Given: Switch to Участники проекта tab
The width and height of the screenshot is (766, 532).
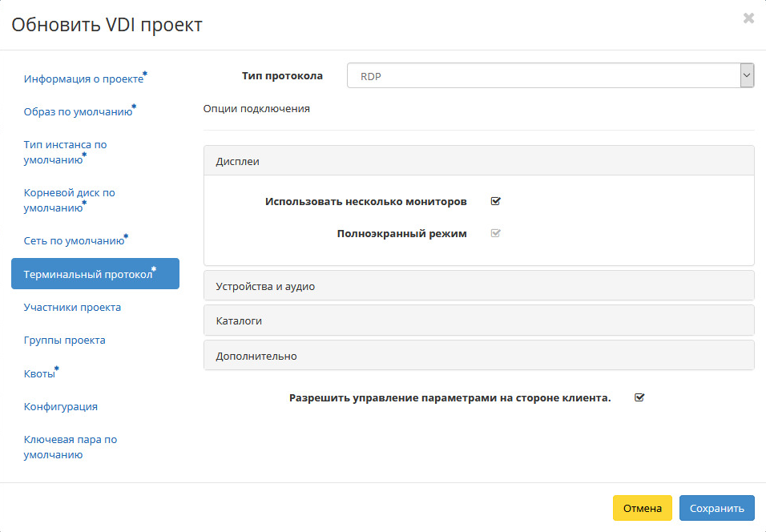Looking at the screenshot, I should tap(72, 307).
